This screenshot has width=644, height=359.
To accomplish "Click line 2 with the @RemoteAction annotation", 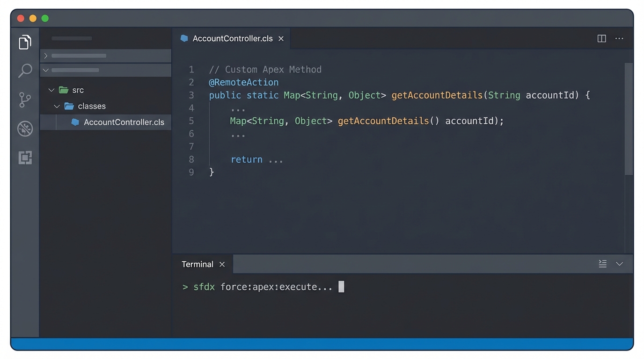I will point(243,82).
